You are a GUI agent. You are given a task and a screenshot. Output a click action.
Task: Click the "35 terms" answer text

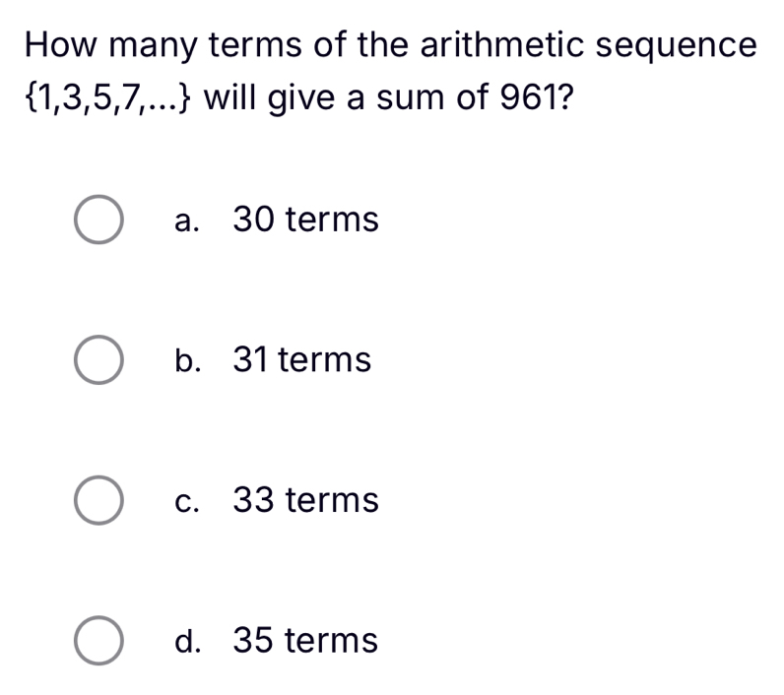(x=305, y=641)
